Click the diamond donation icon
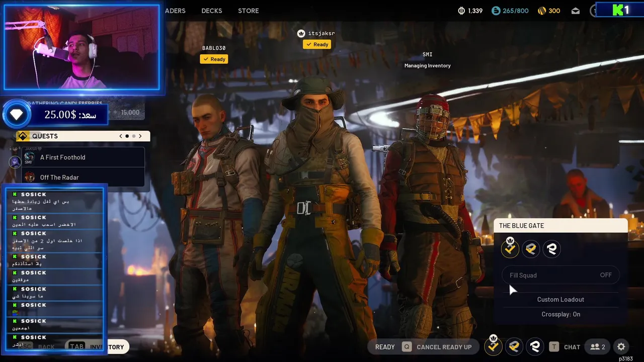This screenshot has width=644, height=362. (16, 115)
